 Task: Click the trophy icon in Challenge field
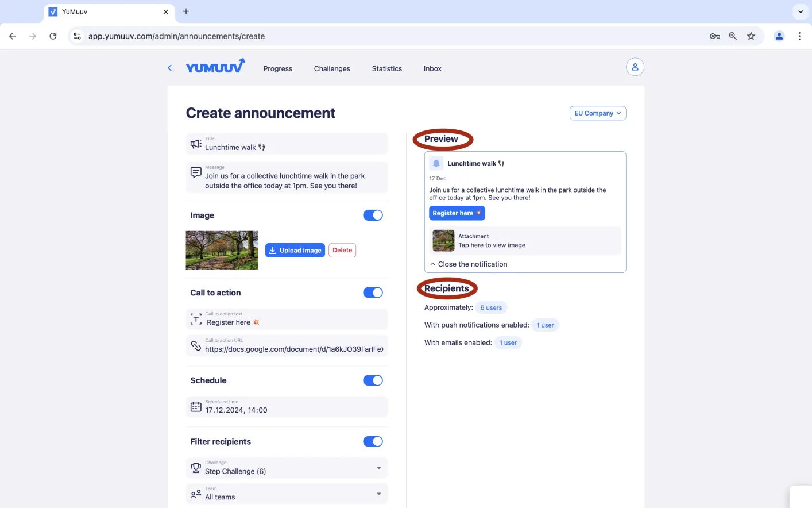click(x=196, y=468)
